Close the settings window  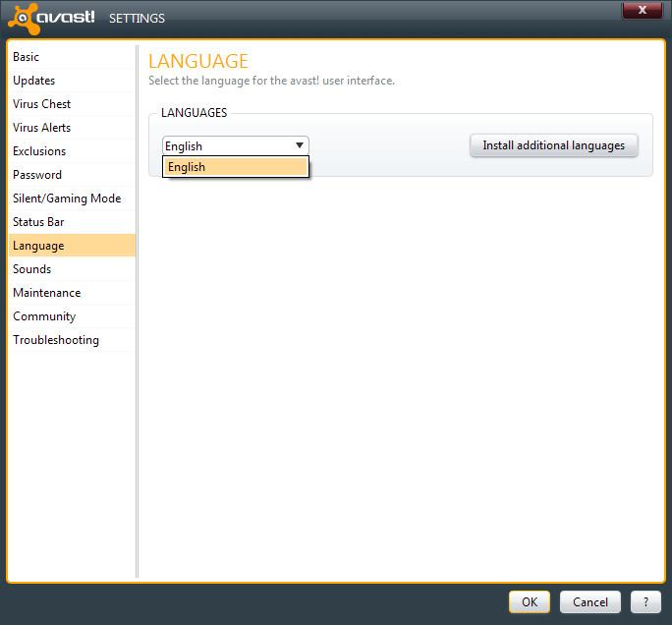642,10
